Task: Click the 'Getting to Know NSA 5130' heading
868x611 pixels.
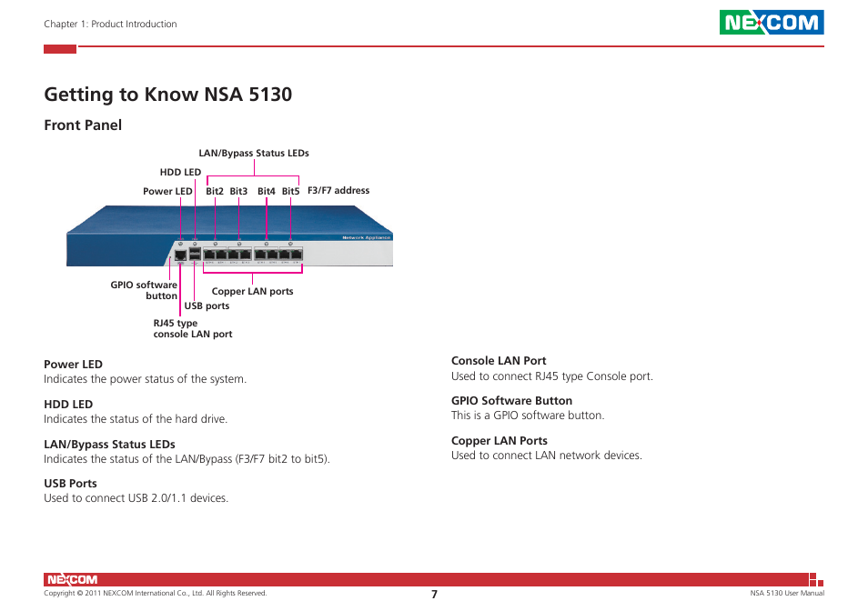Action: pyautogui.click(x=167, y=95)
